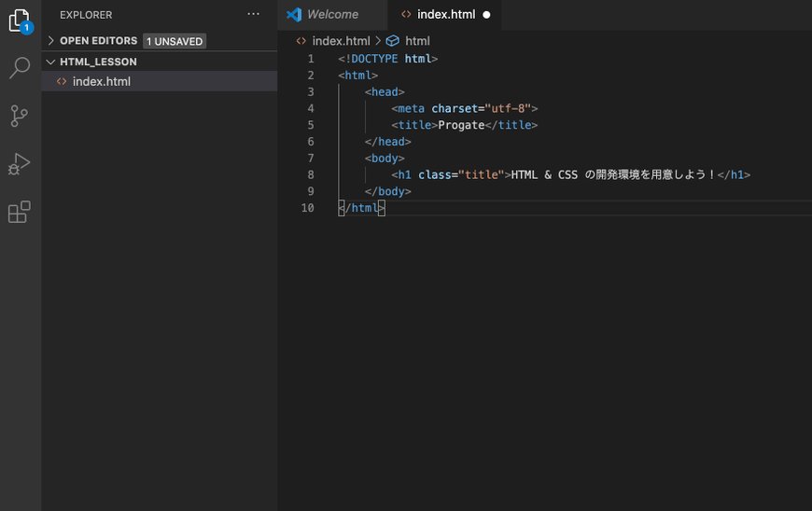Image resolution: width=812 pixels, height=511 pixels.
Task: Click the closing html tag on line 10
Action: [x=361, y=208]
